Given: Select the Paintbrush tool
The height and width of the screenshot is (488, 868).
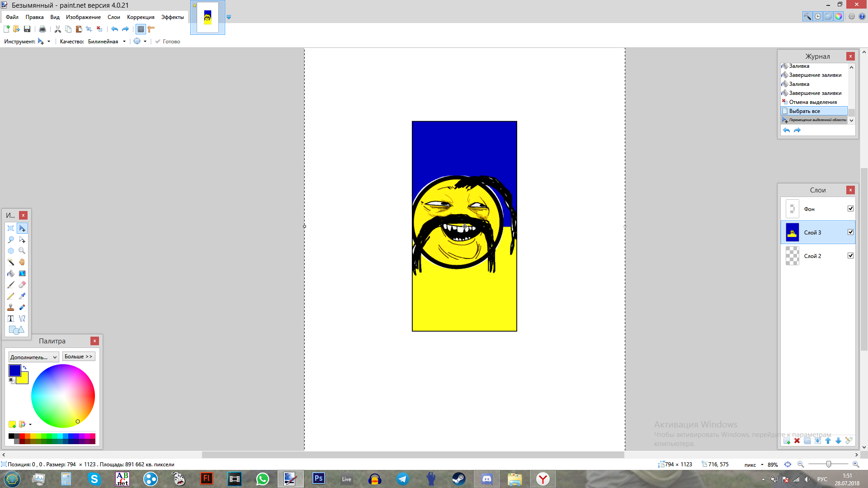Looking at the screenshot, I should [x=11, y=285].
